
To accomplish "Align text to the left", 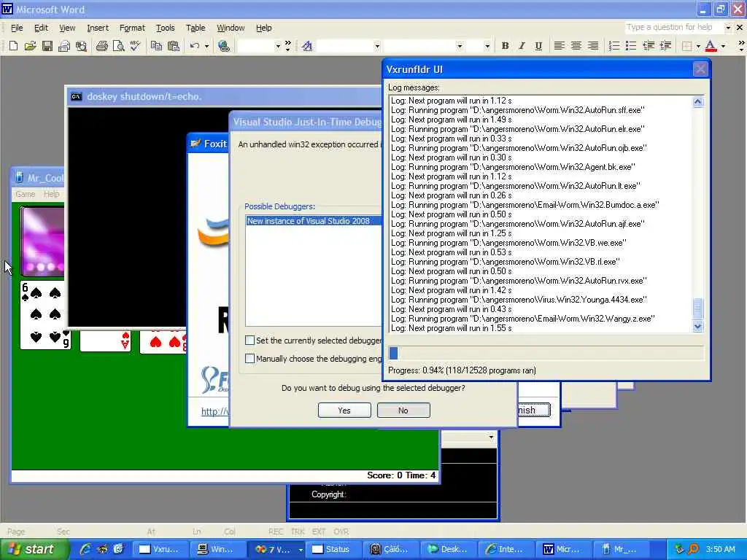I will [x=560, y=46].
